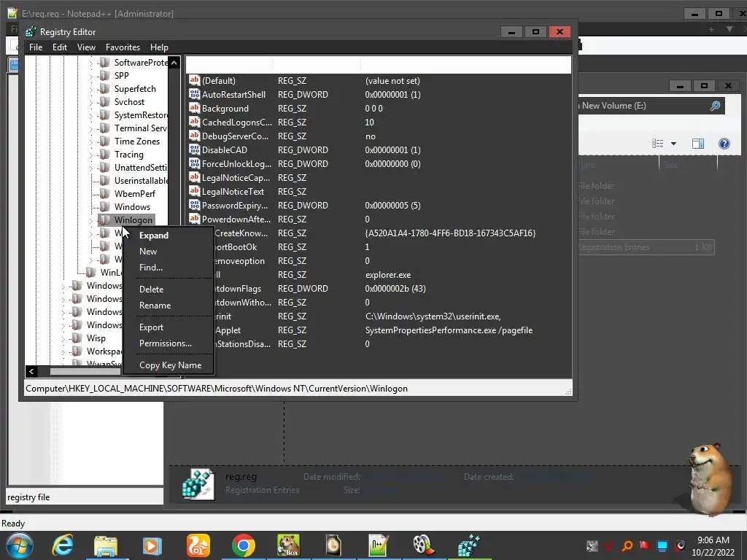The width and height of the screenshot is (747, 560).
Task: Open the Edit menu in Registry Editor
Action: click(x=60, y=47)
